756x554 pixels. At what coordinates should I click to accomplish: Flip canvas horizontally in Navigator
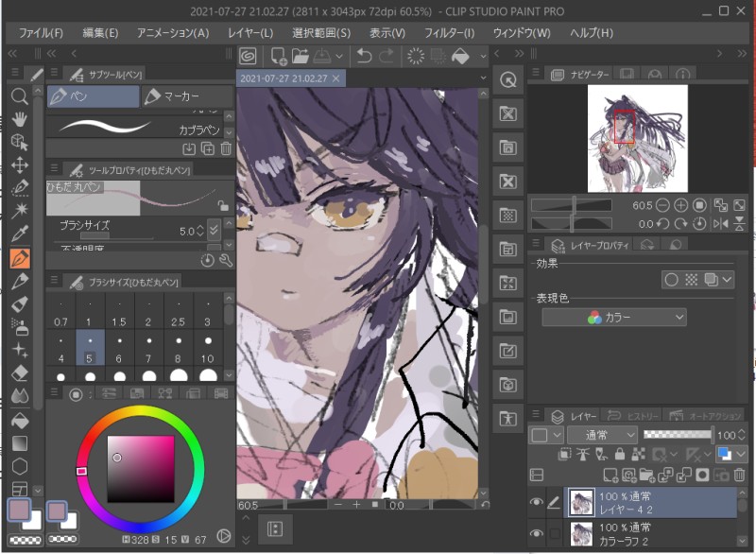[721, 224]
